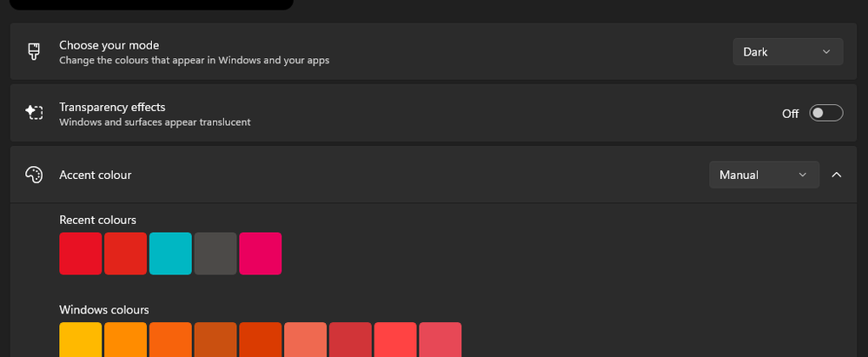868x357 pixels.
Task: Pick the bright orange third Windows colour
Action: [170, 340]
